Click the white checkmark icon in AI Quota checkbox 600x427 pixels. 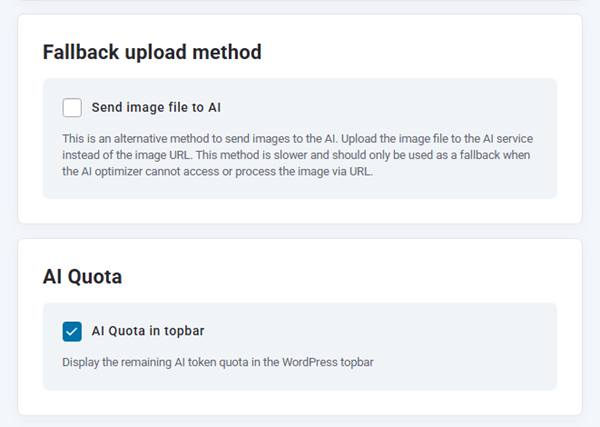[x=72, y=331]
